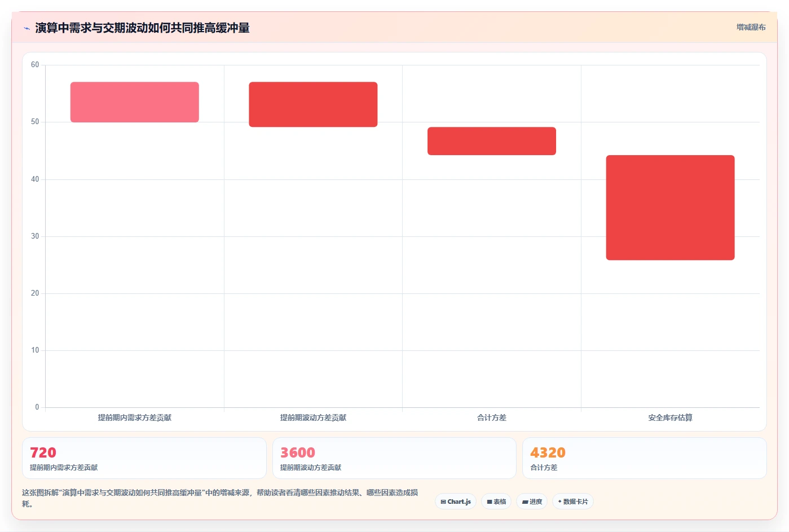
Task: Click the lightning icon beside the chart title
Action: (x=27, y=28)
